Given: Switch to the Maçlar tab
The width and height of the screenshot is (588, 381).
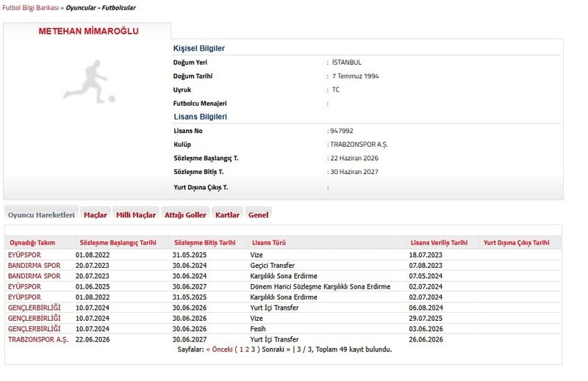Looking at the screenshot, I should [x=96, y=214].
